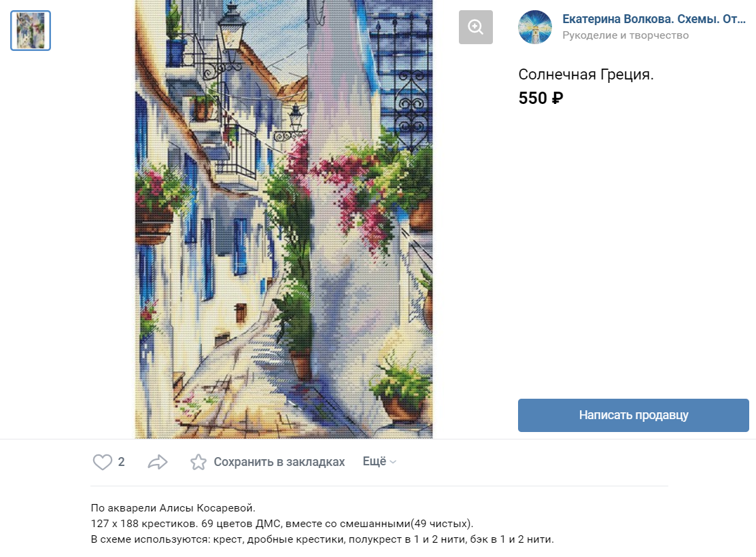Share the item using the arrow icon
Screen dimensions: 756x557
tap(158, 462)
